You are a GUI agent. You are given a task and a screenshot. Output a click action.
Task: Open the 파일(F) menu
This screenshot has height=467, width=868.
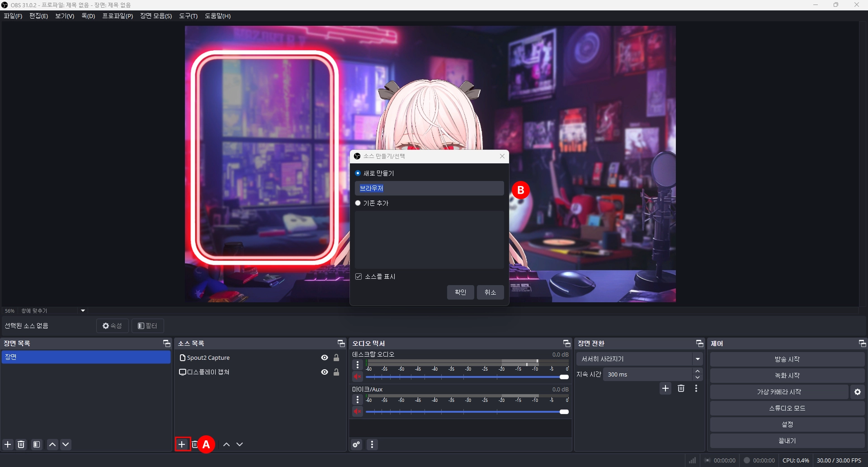click(13, 16)
